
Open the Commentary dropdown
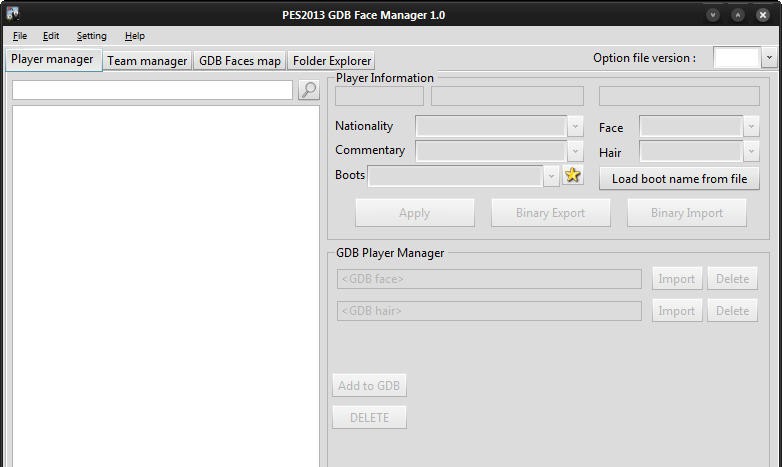point(575,151)
